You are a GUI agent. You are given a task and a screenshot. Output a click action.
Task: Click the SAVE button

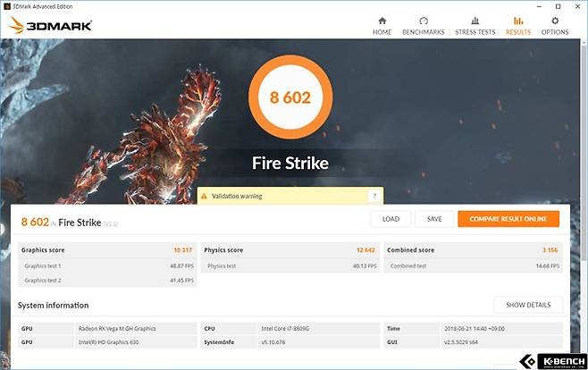[x=433, y=219]
